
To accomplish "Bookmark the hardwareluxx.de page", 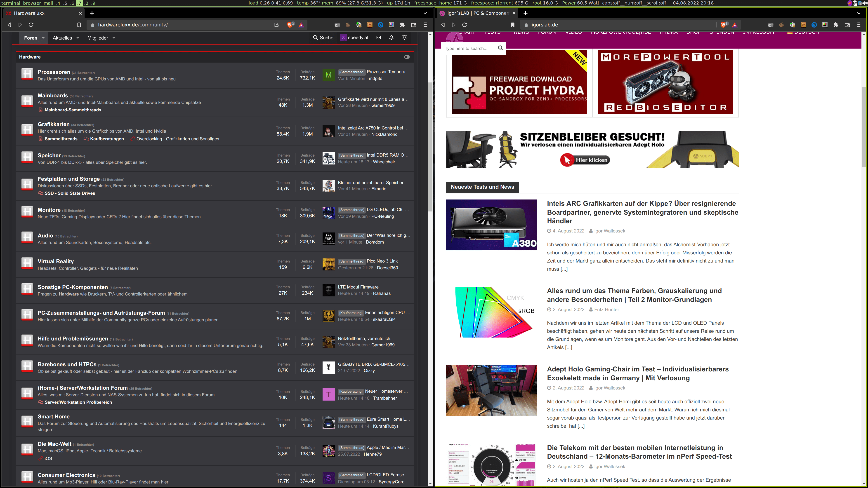I will pos(79,25).
